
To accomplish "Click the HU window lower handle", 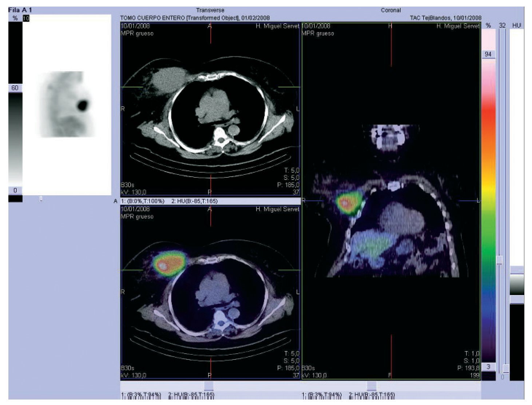I will [517, 299].
